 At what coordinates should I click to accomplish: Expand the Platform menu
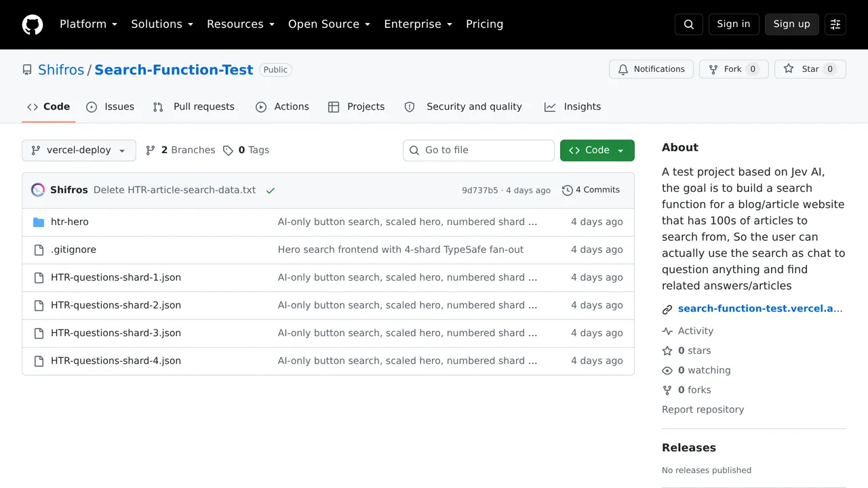(89, 24)
